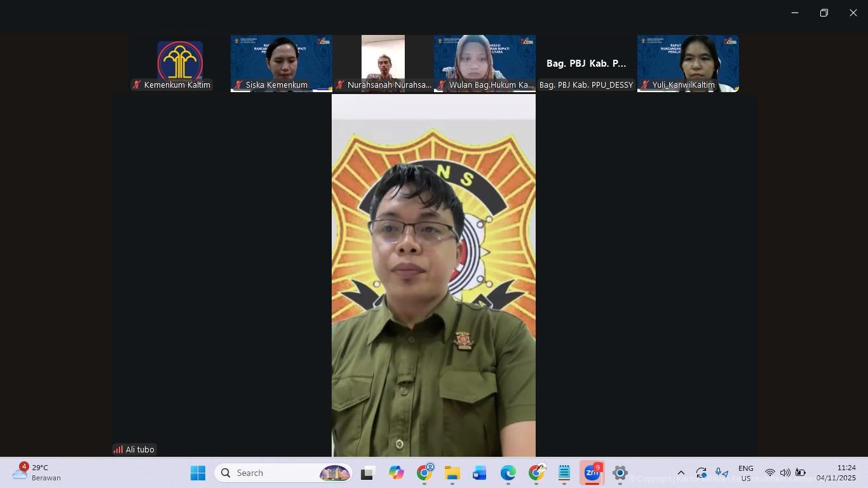The image size is (868, 488).
Task: Click the microphone icon in system tray
Action: [x=721, y=473]
